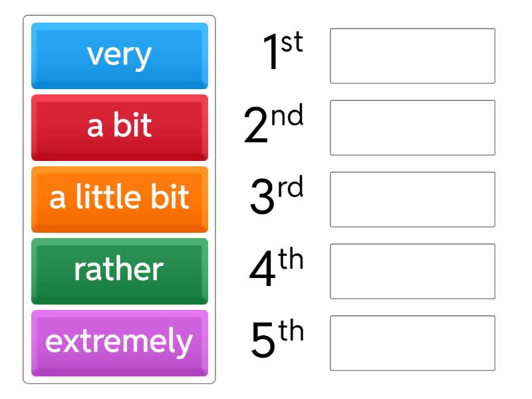Click the top answer box beside '1st'
The image size is (532, 399).
tap(412, 56)
